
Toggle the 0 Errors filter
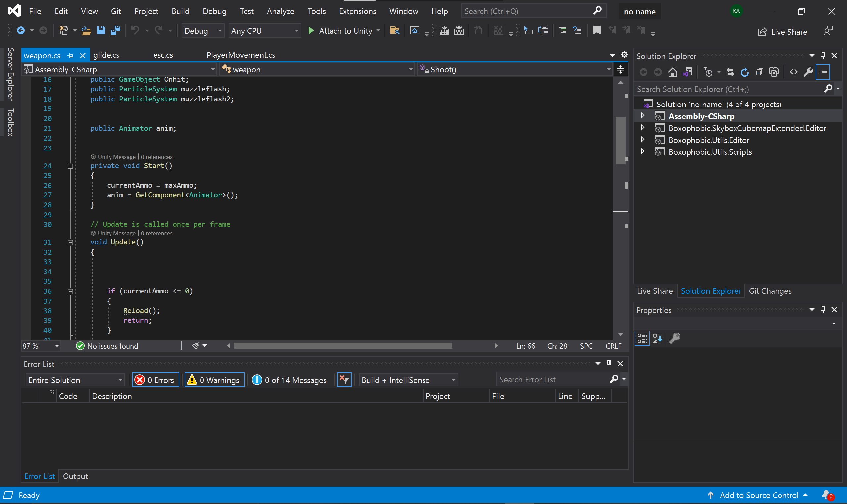click(x=156, y=380)
